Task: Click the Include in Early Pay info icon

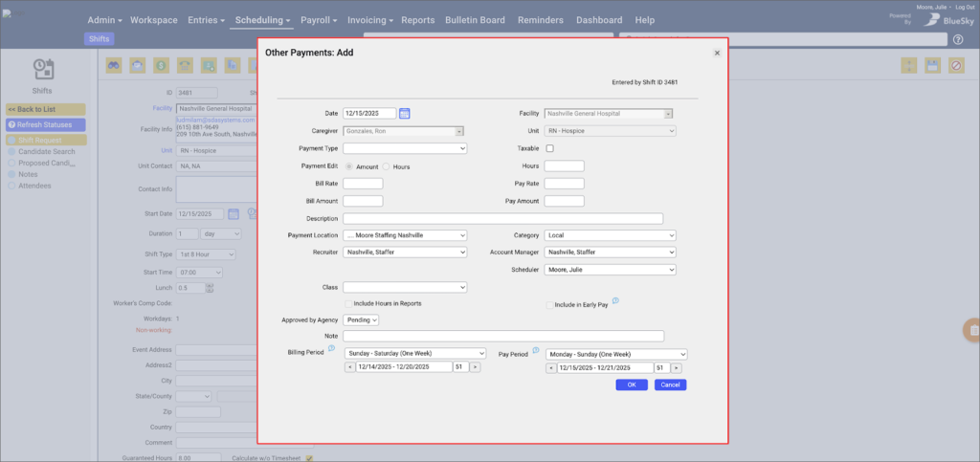Action: (x=615, y=301)
